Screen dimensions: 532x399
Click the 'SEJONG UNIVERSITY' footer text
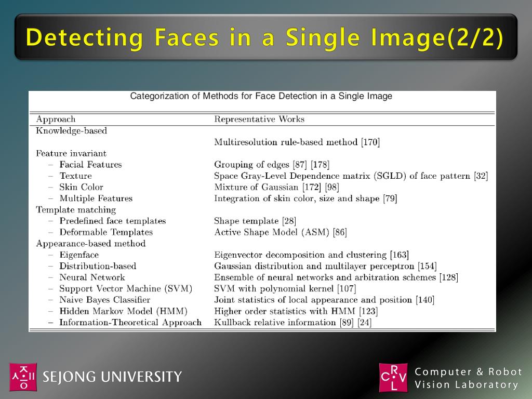[112, 377]
